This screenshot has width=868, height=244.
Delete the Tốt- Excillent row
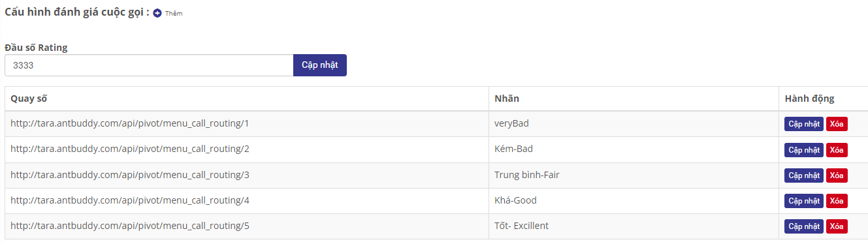pos(837,226)
